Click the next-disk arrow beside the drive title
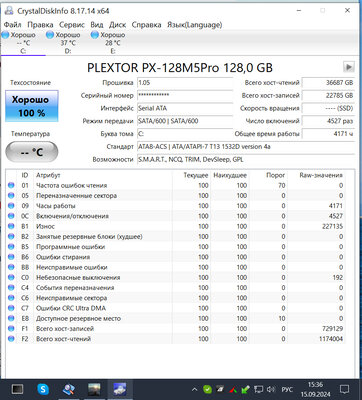 click(x=349, y=67)
